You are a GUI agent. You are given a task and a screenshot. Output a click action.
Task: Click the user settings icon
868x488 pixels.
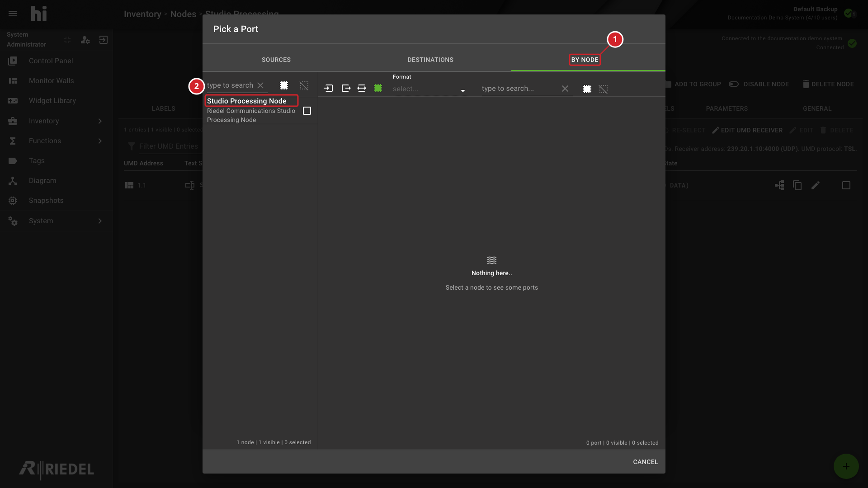tap(85, 40)
